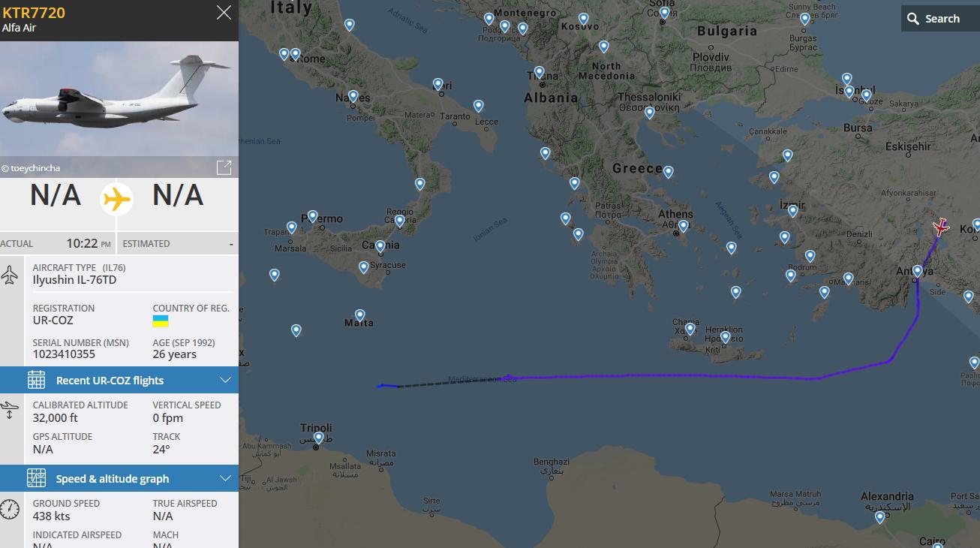Screen dimensions: 980x548
Task: Click the KTR7720 callsign header
Action: pyautogui.click(x=34, y=13)
